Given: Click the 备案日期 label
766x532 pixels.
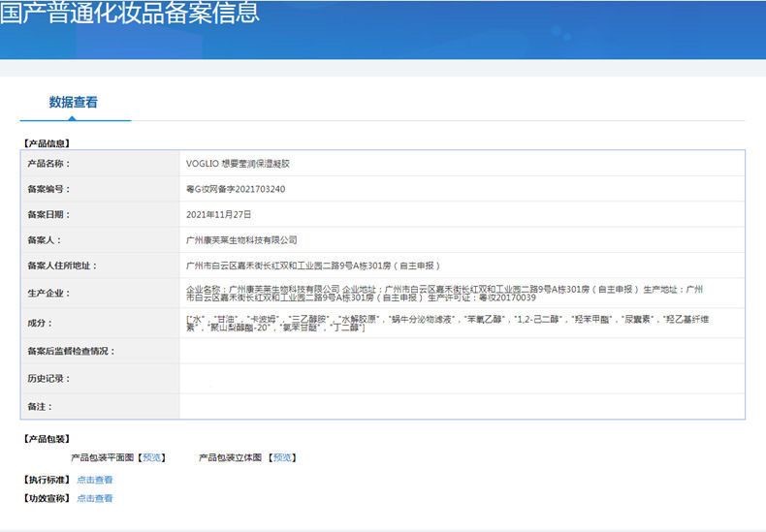Looking at the screenshot, I should [x=48, y=214].
